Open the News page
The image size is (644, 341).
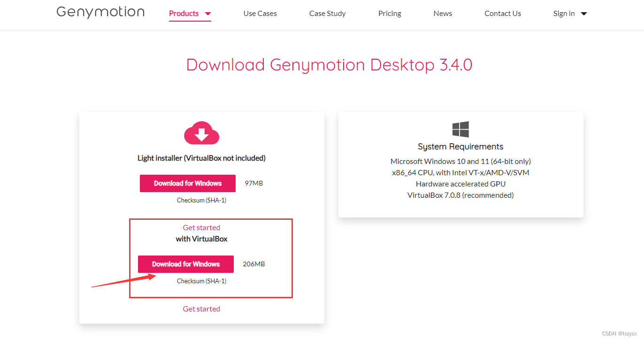click(x=443, y=14)
